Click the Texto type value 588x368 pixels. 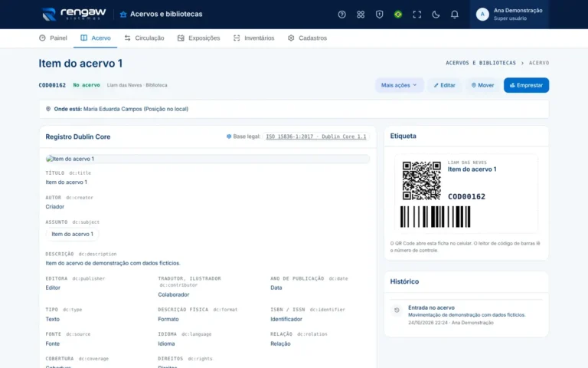[x=53, y=319]
